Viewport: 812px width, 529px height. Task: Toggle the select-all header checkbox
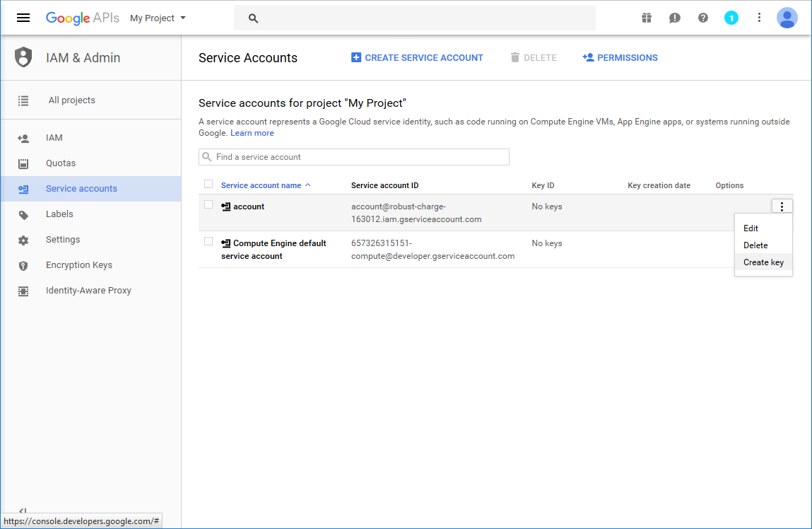click(x=208, y=184)
